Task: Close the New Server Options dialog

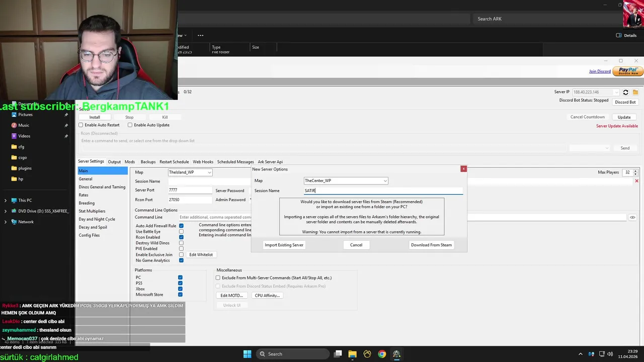Action: tap(463, 169)
